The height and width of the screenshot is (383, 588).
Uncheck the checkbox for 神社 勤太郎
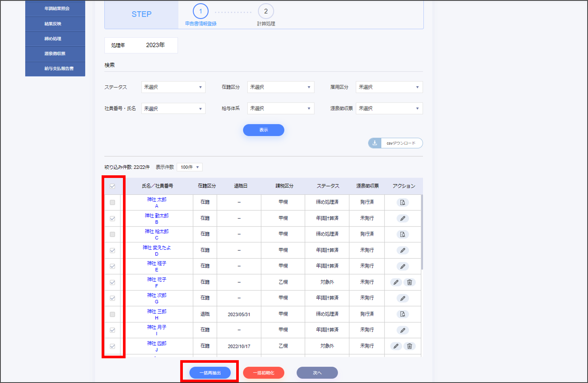(112, 219)
